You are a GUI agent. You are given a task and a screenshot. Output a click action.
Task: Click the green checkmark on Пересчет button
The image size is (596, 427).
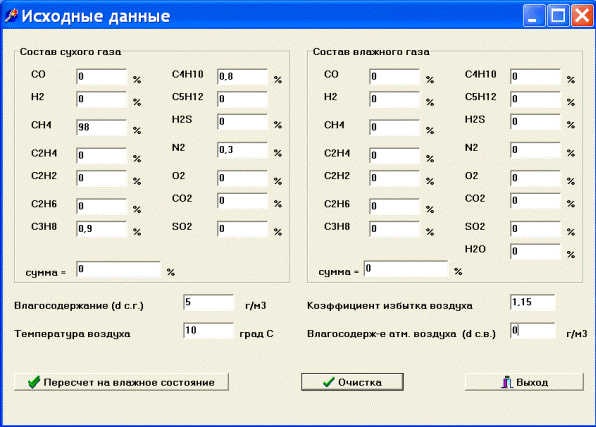point(34,382)
